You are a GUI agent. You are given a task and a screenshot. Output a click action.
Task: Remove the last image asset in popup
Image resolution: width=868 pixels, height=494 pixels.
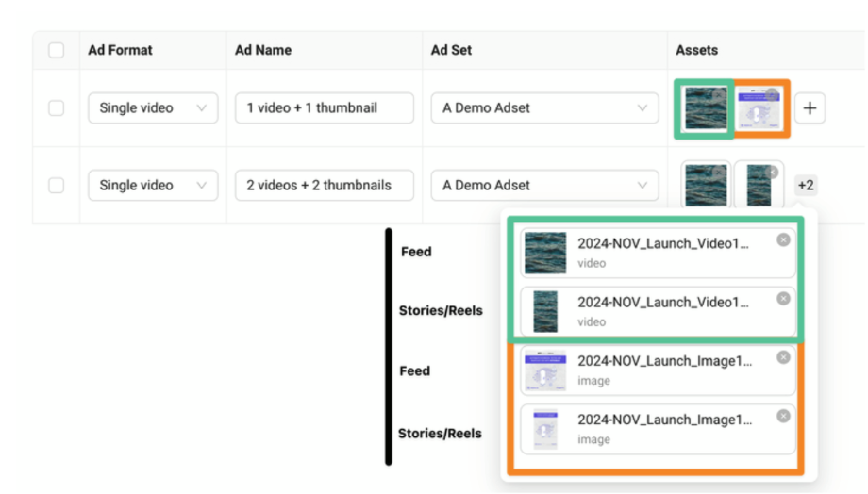pos(783,416)
